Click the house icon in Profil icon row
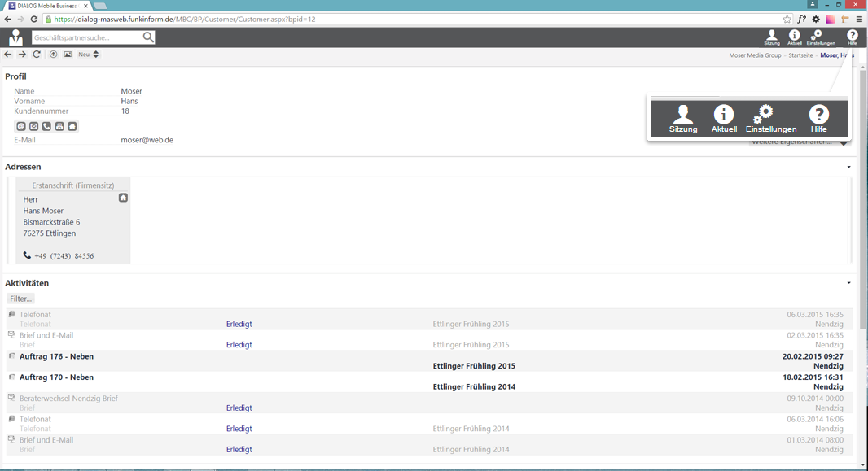Image resolution: width=868 pixels, height=471 pixels. pyautogui.click(x=72, y=127)
